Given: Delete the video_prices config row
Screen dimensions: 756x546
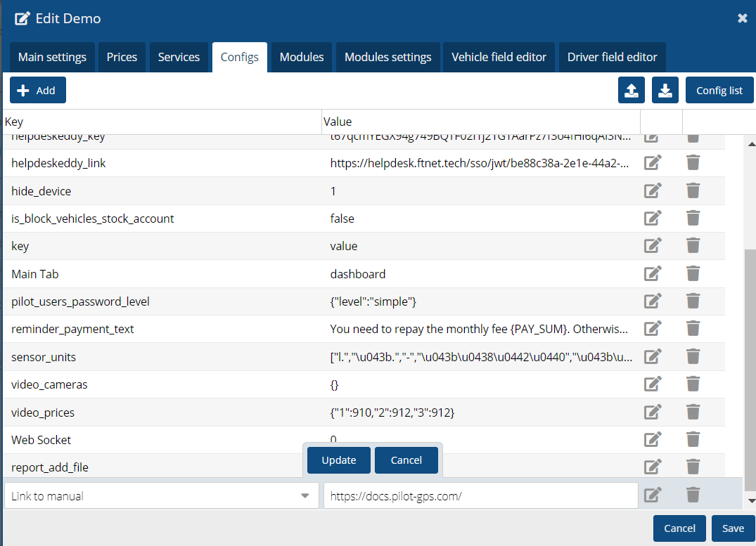Looking at the screenshot, I should click(693, 412).
